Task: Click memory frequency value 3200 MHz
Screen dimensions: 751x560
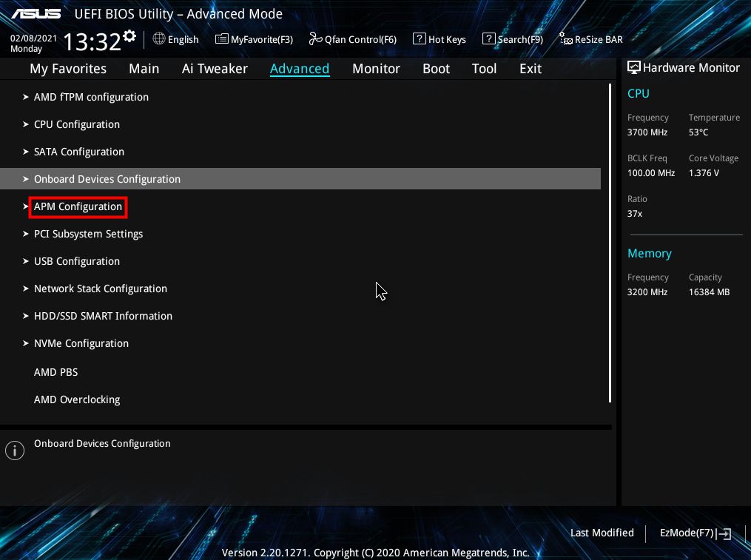Action: coord(647,292)
